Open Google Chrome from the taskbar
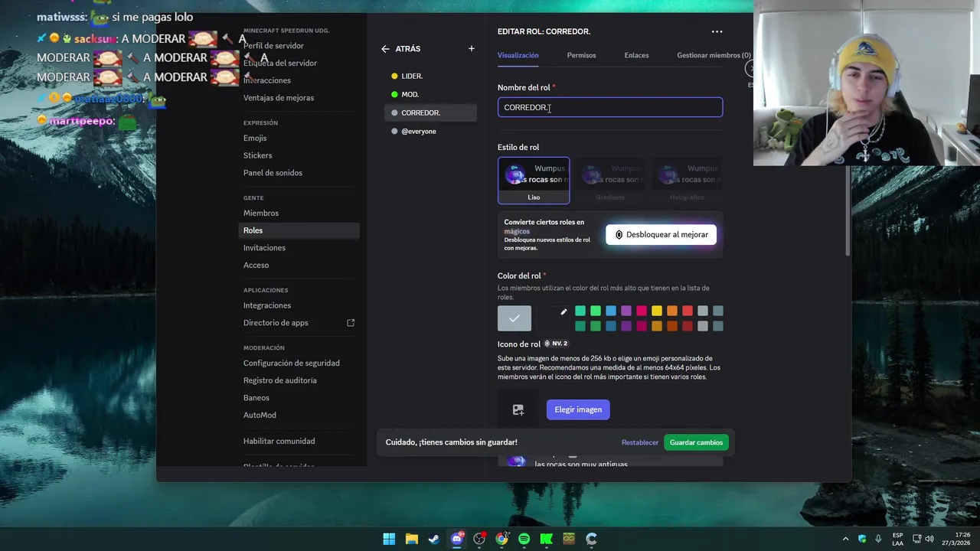Screen dimensions: 980x551 point(501,539)
